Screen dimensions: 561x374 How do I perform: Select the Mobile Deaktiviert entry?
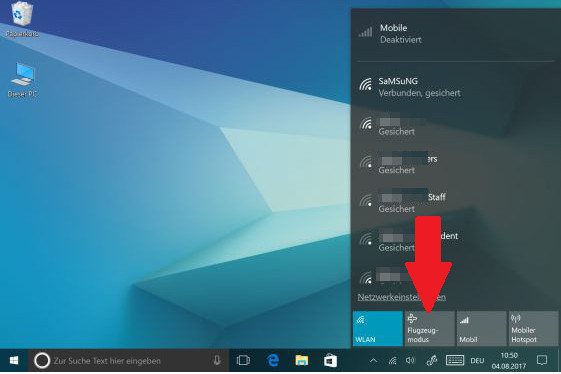455,34
